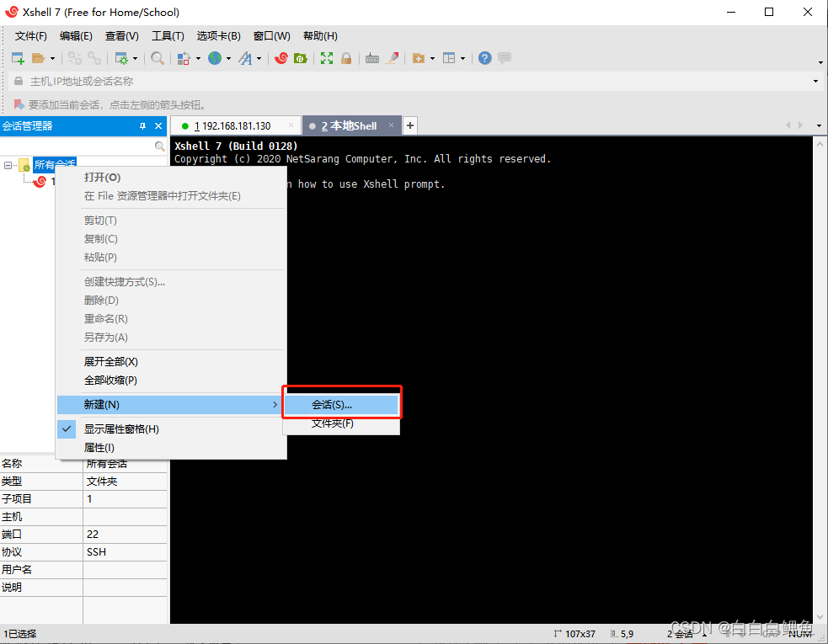828x644 pixels.
Task: Open the 帮助(H) menu
Action: pos(321,36)
